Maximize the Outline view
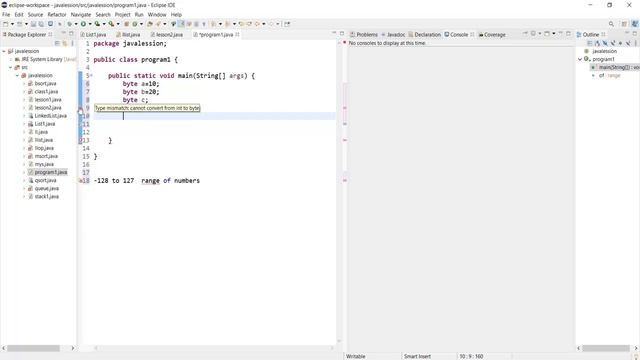The image size is (640, 360). [635, 33]
